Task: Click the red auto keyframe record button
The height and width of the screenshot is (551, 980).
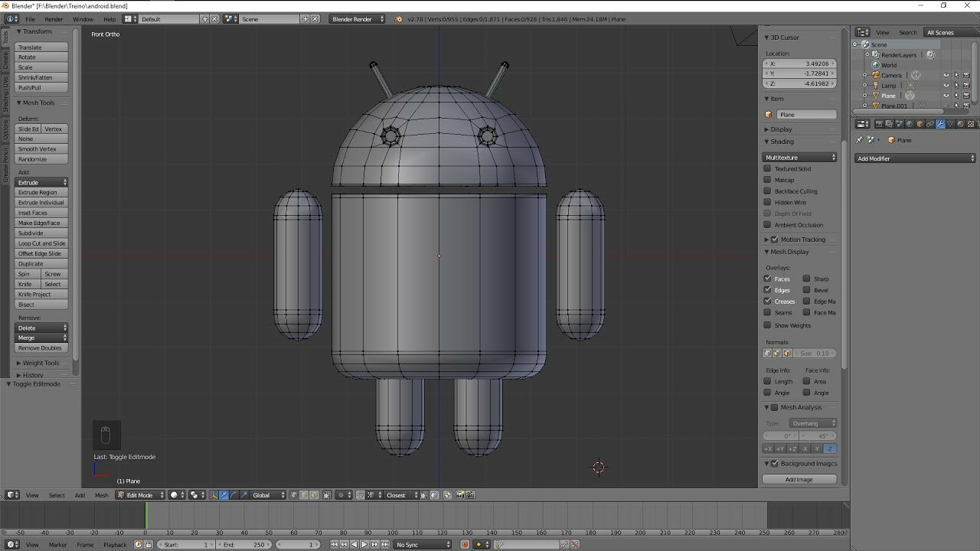Action: pos(465,544)
